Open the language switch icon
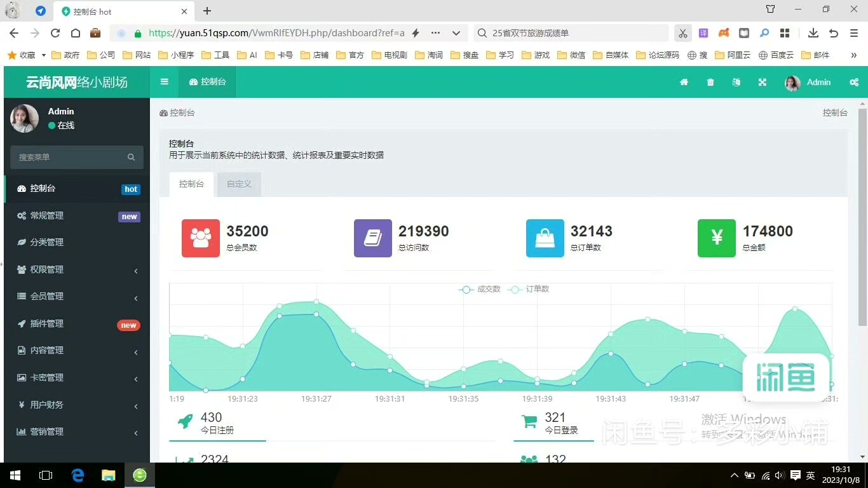 tap(736, 82)
